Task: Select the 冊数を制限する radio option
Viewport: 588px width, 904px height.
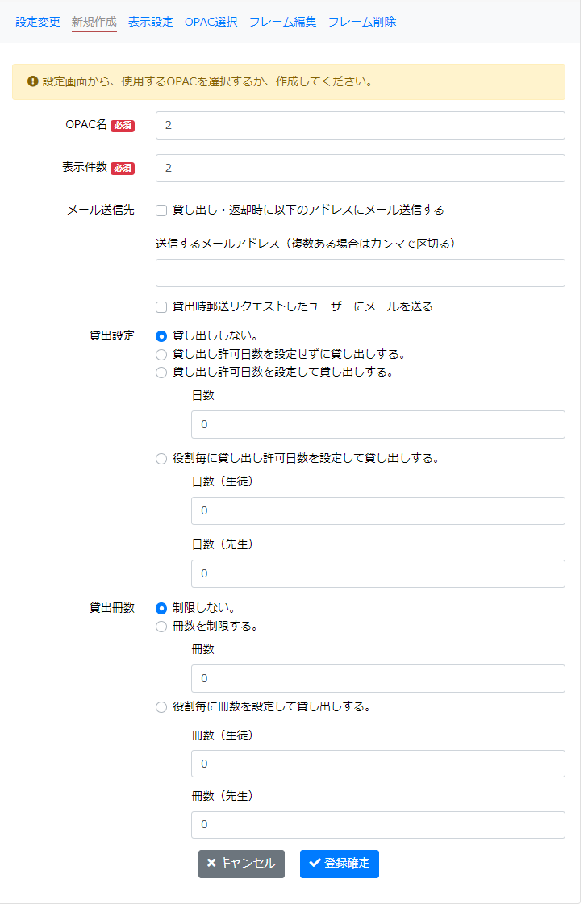Action: point(160,626)
